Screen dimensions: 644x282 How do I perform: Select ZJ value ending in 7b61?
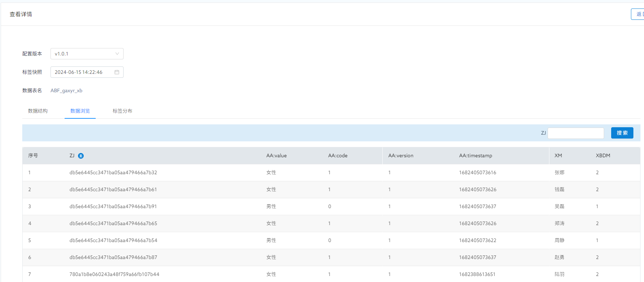pos(113,189)
